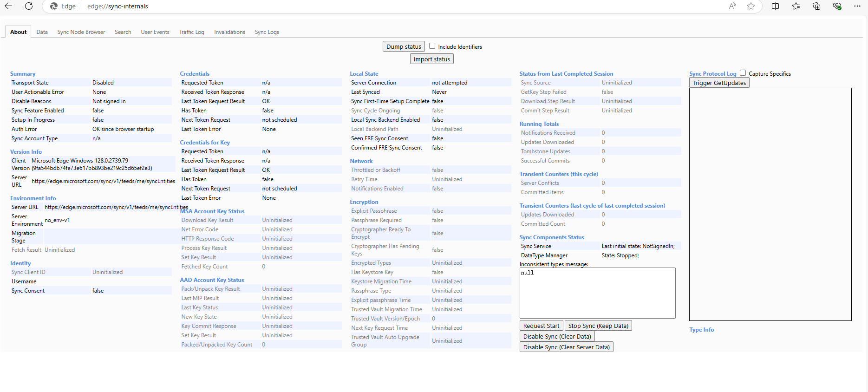Click the Summary section heading
The width and height of the screenshot is (868, 392).
(23, 73)
